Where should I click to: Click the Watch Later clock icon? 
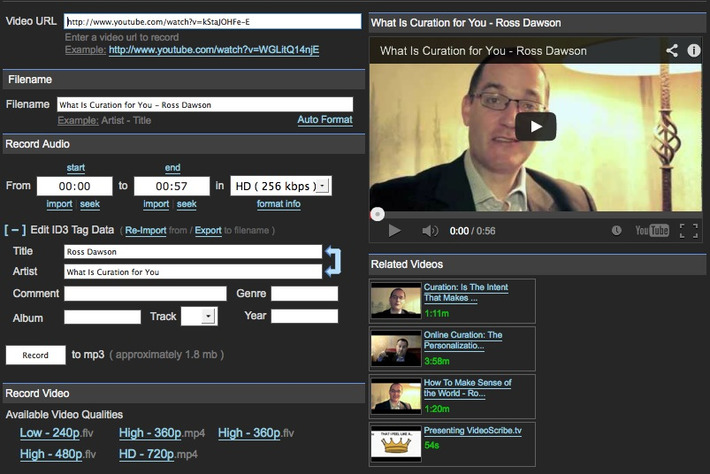[616, 230]
